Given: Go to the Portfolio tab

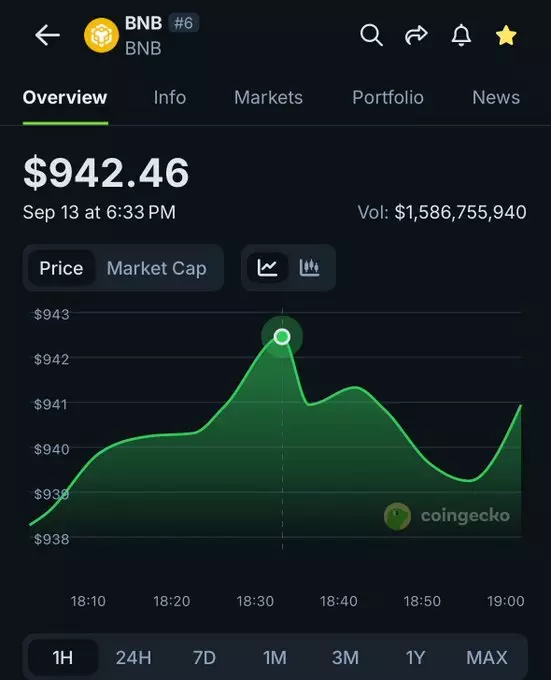Looking at the screenshot, I should (388, 97).
